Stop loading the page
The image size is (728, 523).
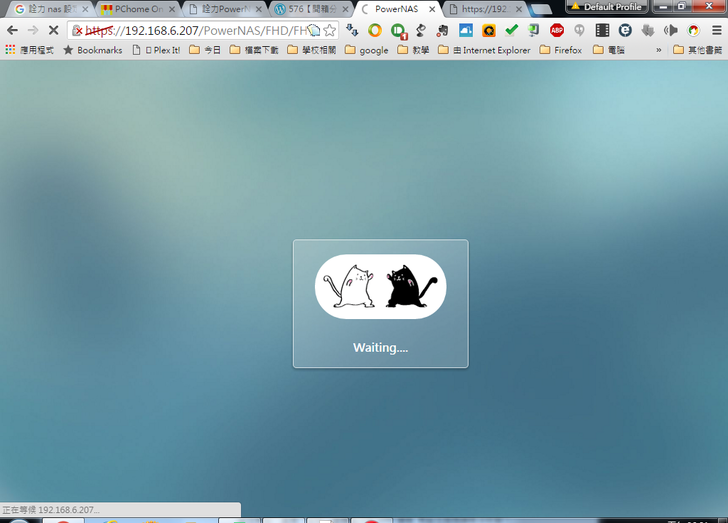pyautogui.click(x=54, y=30)
